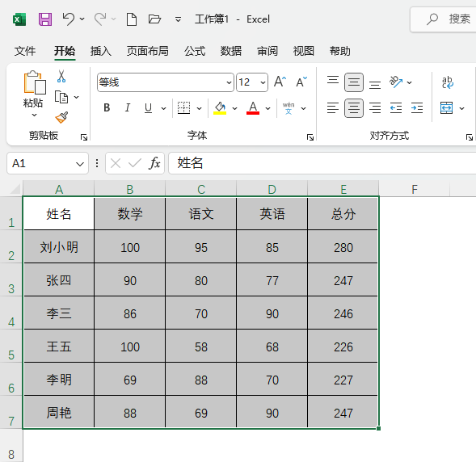
Task: Click the Increase Font Size icon
Action: click(x=280, y=82)
